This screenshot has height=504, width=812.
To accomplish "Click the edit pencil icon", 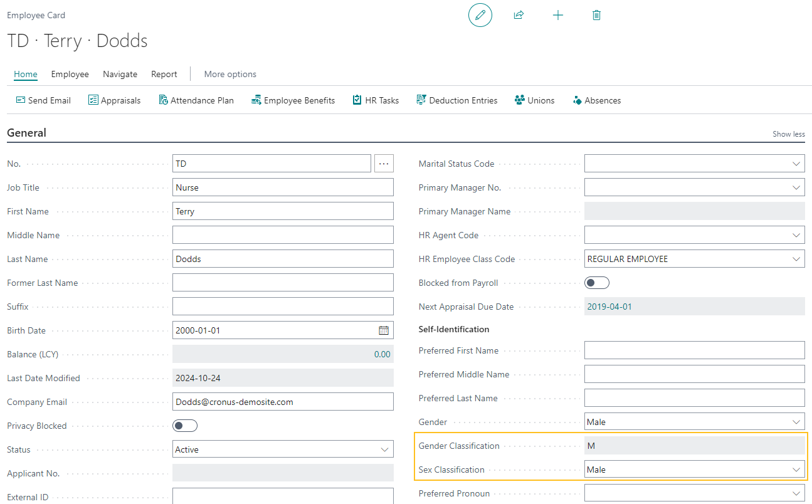I will (x=480, y=15).
